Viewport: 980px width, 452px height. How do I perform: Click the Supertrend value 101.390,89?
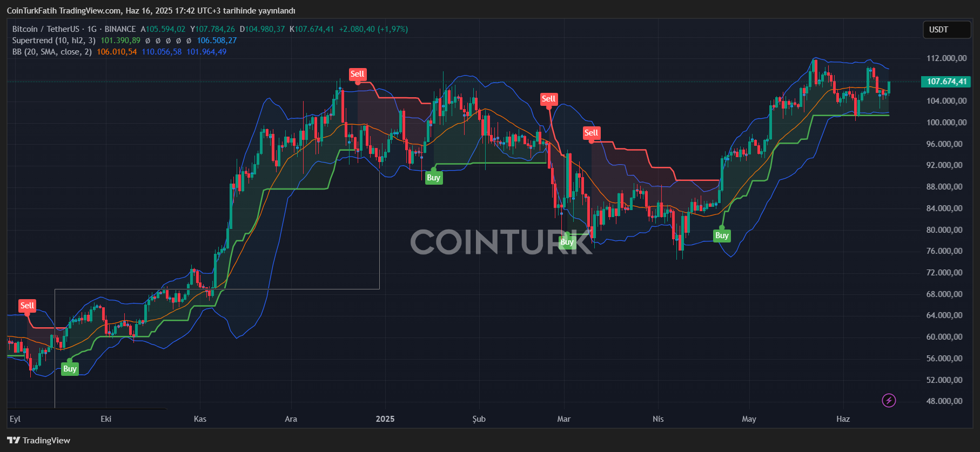tap(120, 41)
